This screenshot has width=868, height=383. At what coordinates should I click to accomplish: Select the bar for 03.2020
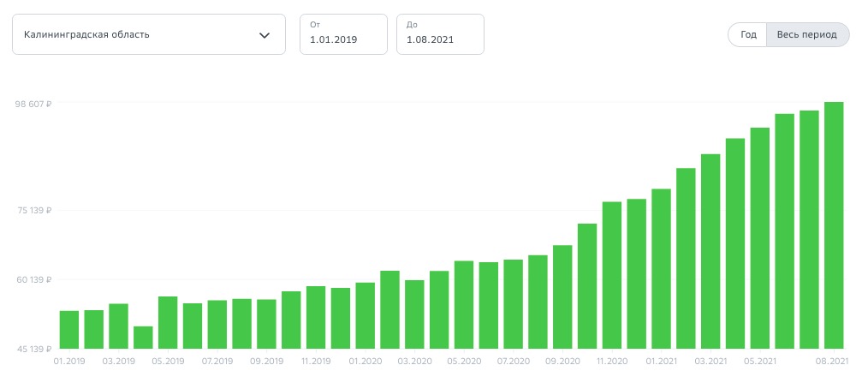tap(415, 314)
